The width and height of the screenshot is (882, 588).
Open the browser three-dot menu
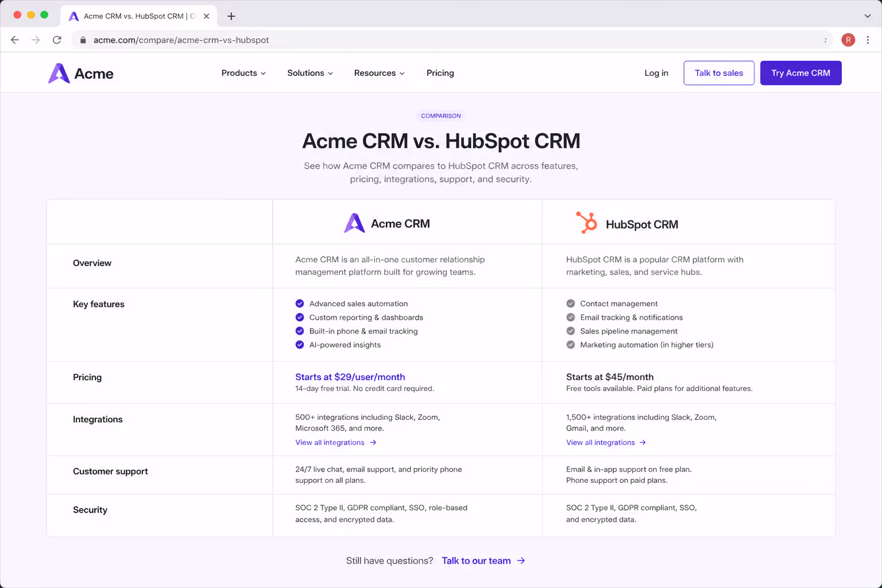pyautogui.click(x=868, y=40)
